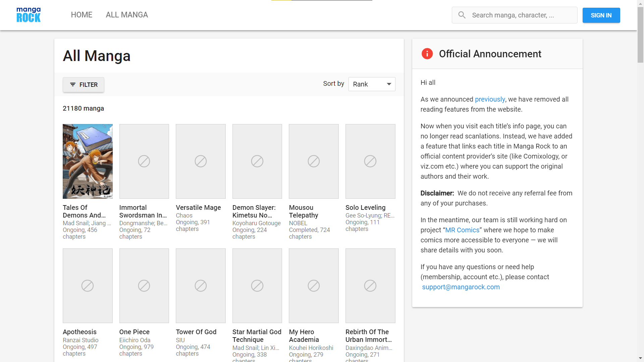Click the Tower Of God title

[x=196, y=332]
